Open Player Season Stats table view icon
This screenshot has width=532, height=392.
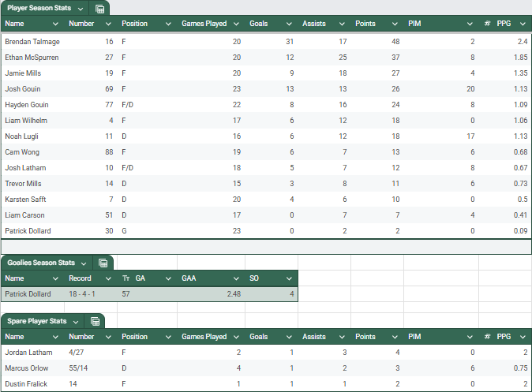[x=99, y=9]
